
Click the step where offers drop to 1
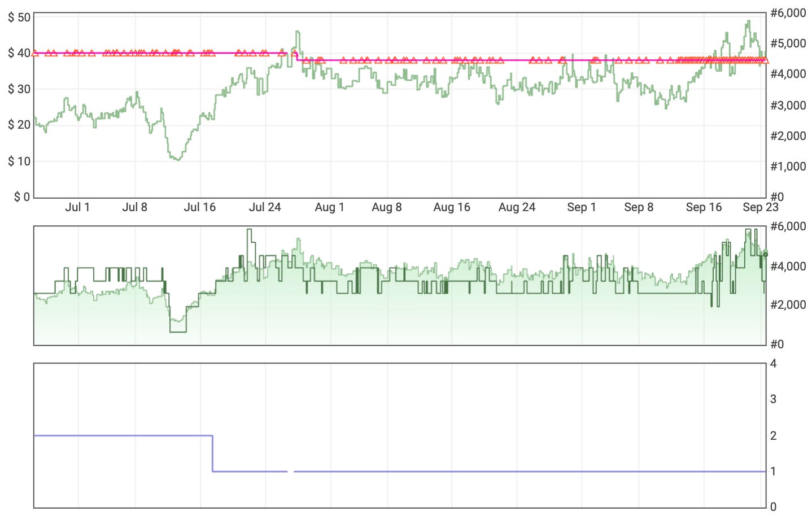pos(212,454)
